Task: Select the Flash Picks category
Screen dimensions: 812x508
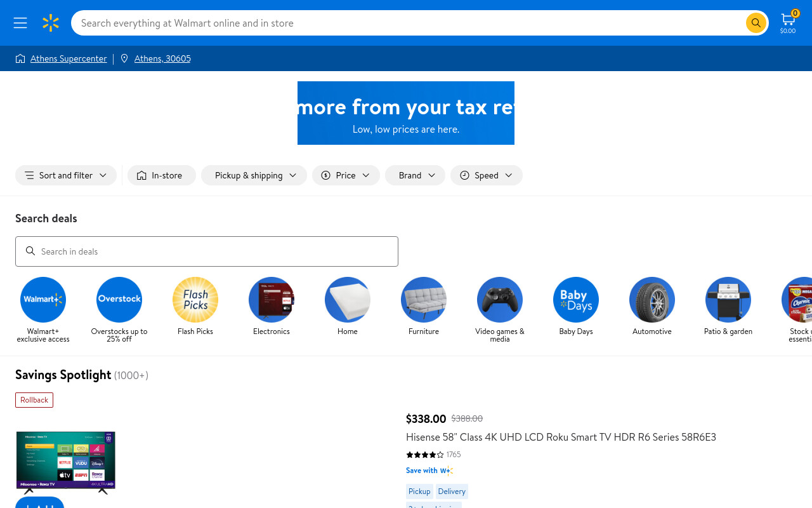Action: point(195,306)
